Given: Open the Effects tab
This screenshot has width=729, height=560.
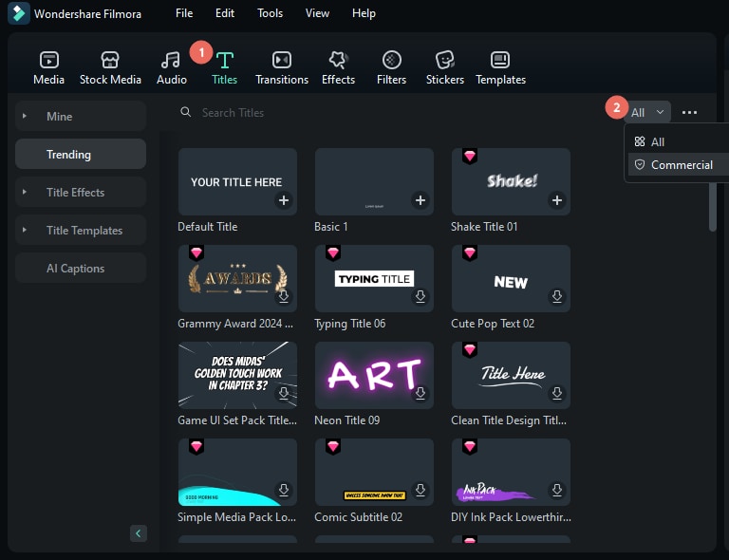Looking at the screenshot, I should pos(338,67).
